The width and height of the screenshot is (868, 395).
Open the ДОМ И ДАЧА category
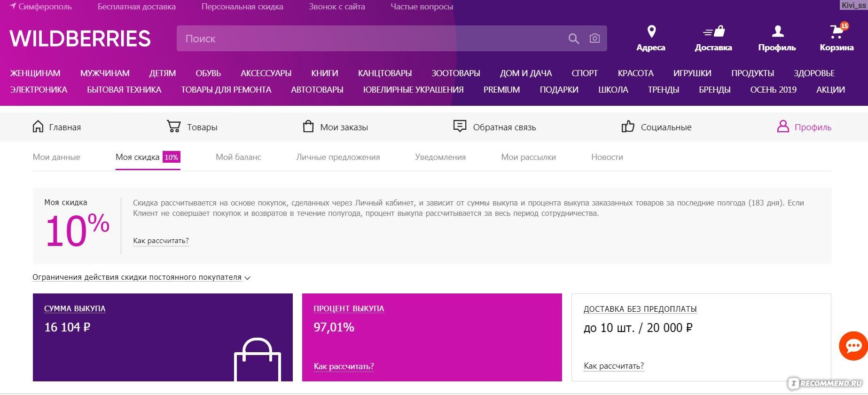tap(526, 73)
